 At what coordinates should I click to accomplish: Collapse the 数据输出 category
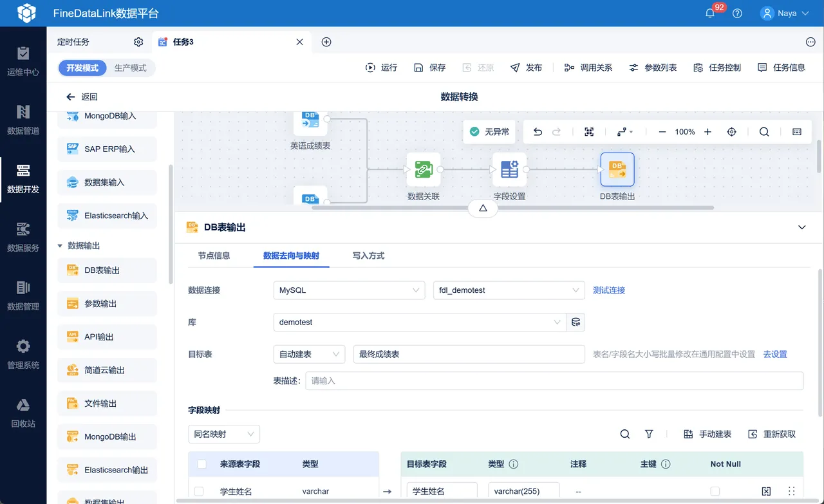coord(60,246)
